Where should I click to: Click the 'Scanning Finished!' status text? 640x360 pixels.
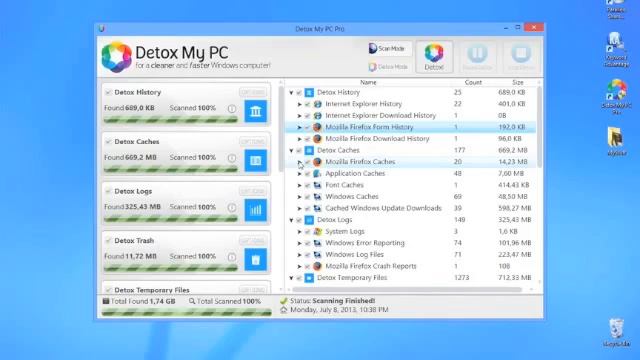[343, 301]
